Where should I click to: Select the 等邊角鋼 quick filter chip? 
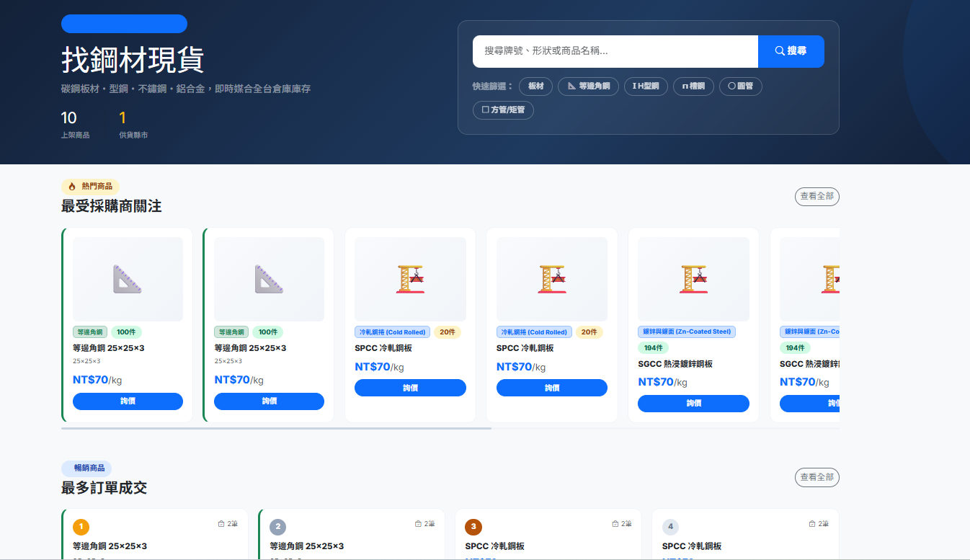point(588,86)
